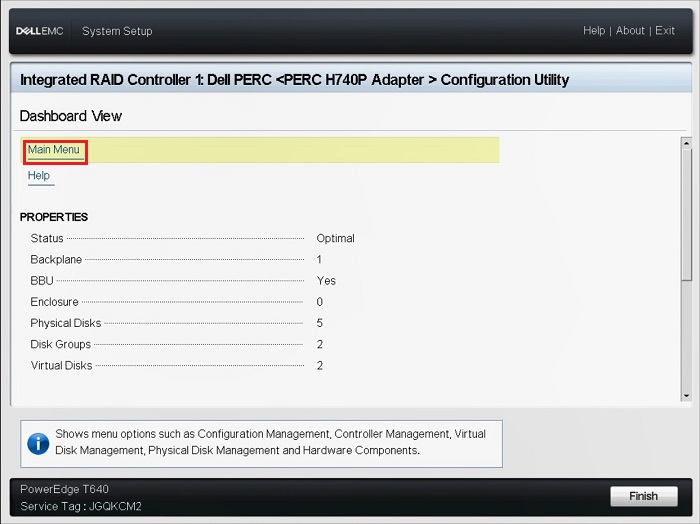Click the blue information icon
The image size is (700, 524).
(38, 444)
